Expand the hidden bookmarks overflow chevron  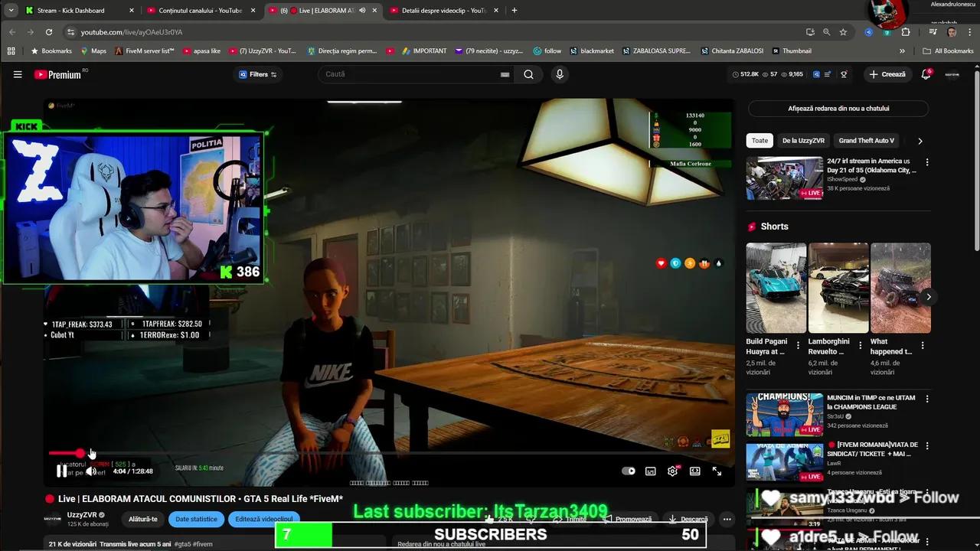tap(902, 51)
